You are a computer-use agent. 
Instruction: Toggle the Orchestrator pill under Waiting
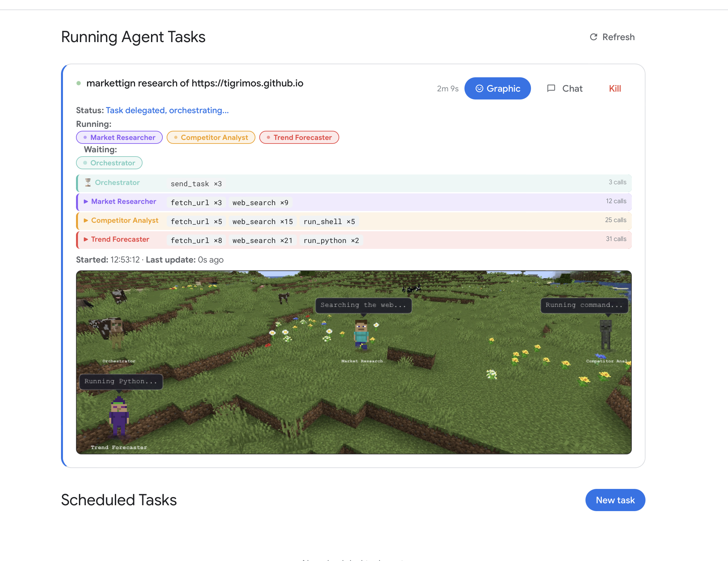point(109,163)
